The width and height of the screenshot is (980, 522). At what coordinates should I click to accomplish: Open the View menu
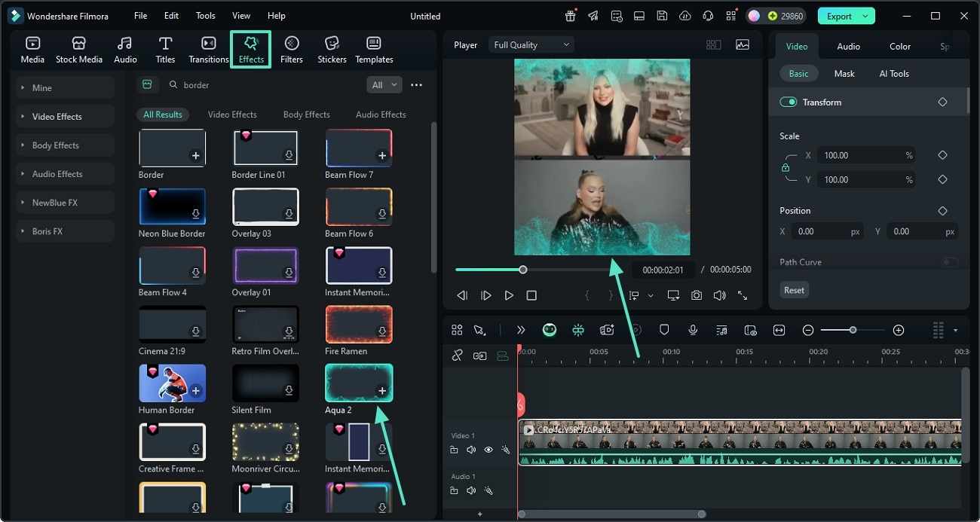[x=241, y=16]
